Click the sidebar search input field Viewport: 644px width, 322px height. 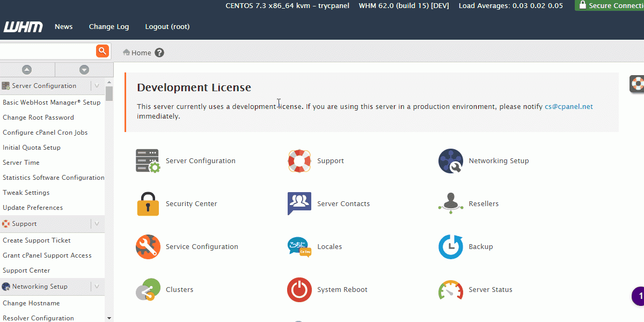(47, 51)
